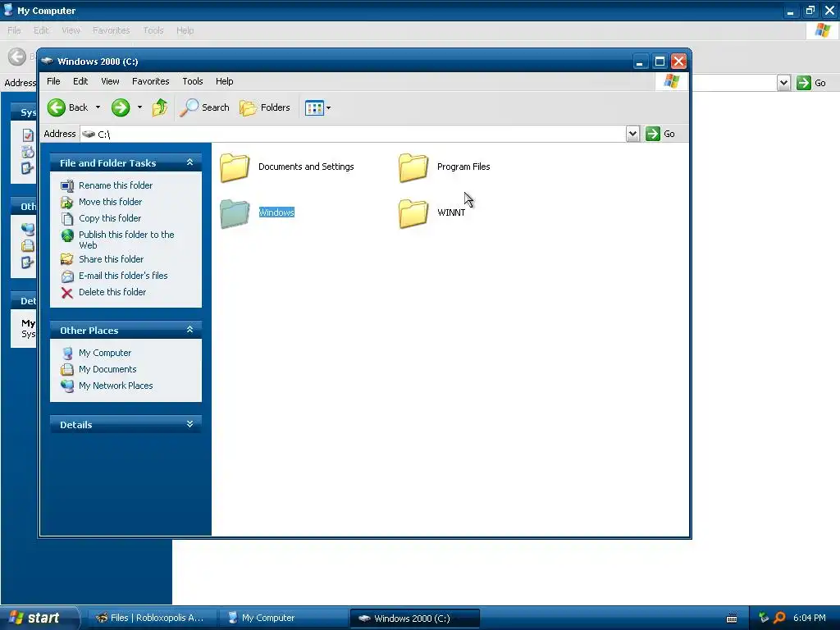Click the drive icon in the C: window title bar
Image resolution: width=840 pixels, height=630 pixels.
(x=47, y=61)
